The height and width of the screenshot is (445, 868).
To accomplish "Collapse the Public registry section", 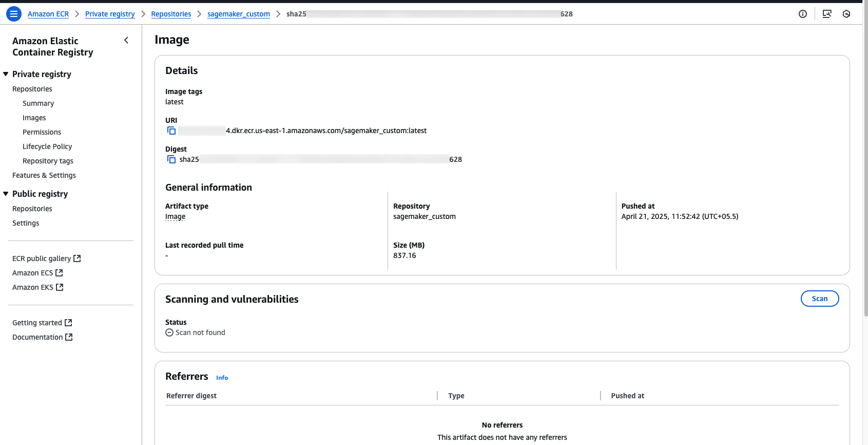I will (6, 194).
